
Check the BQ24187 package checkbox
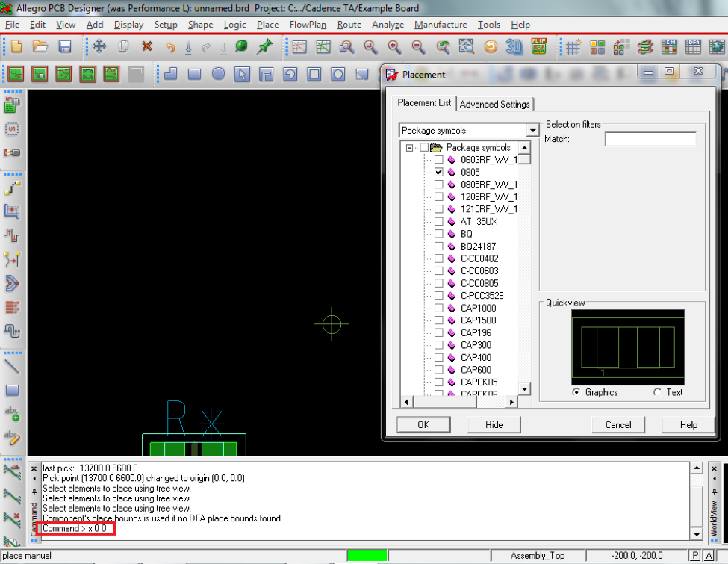[439, 247]
